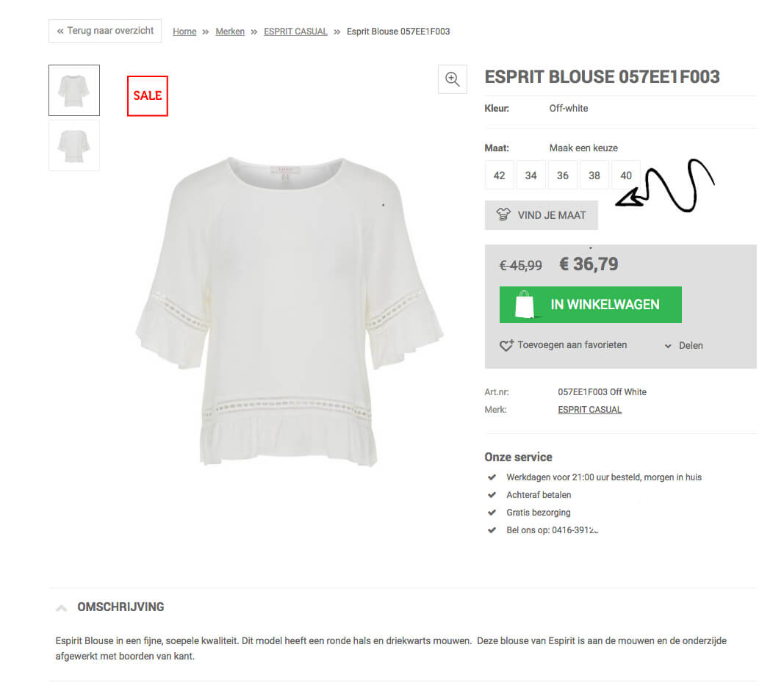Click the shirt icon beside Vind je maat
Viewport: 784px width, 683px height.
(x=503, y=214)
